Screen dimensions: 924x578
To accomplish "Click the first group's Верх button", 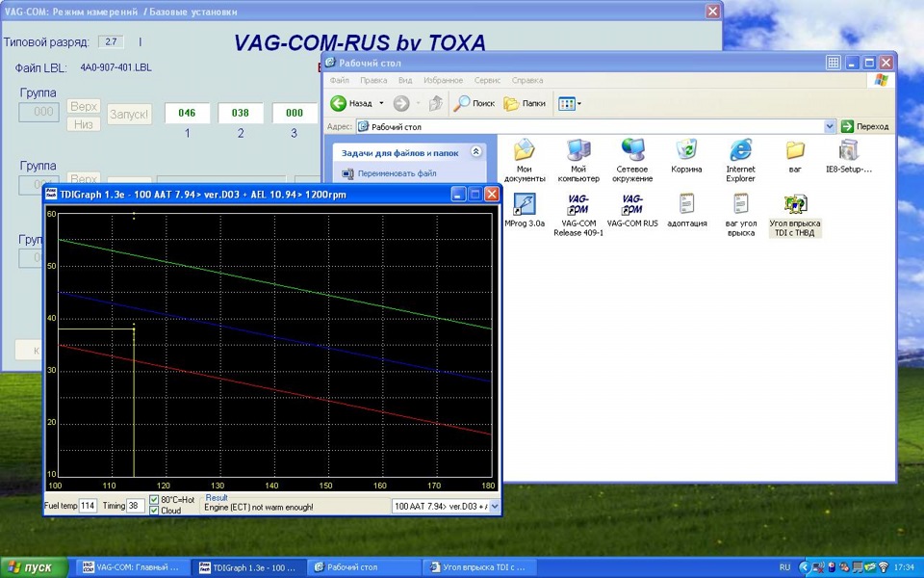I will pyautogui.click(x=84, y=107).
